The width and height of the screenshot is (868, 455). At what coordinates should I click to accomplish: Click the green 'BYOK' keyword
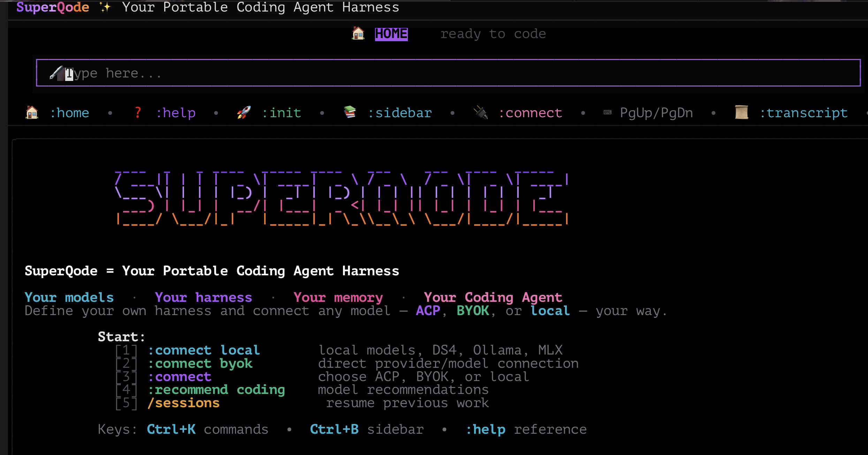coord(473,311)
